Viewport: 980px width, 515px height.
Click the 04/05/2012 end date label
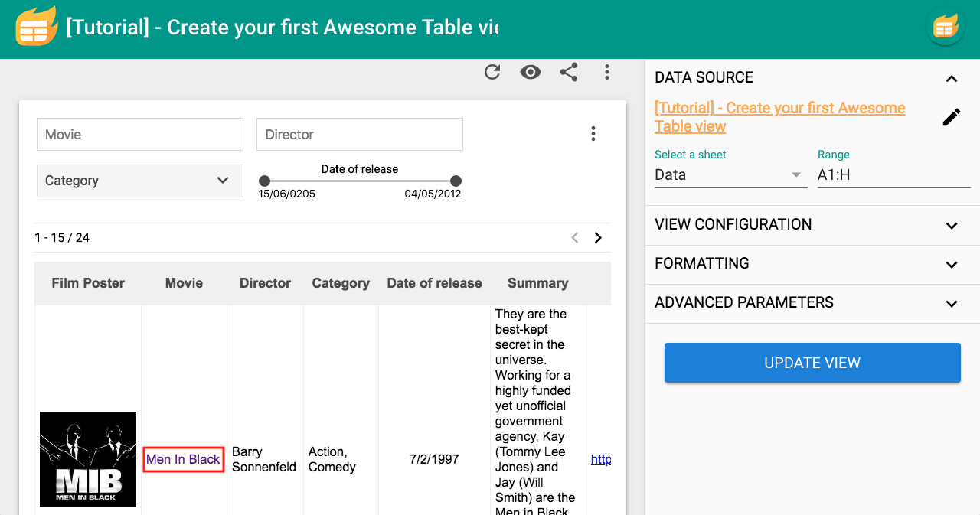(x=433, y=194)
